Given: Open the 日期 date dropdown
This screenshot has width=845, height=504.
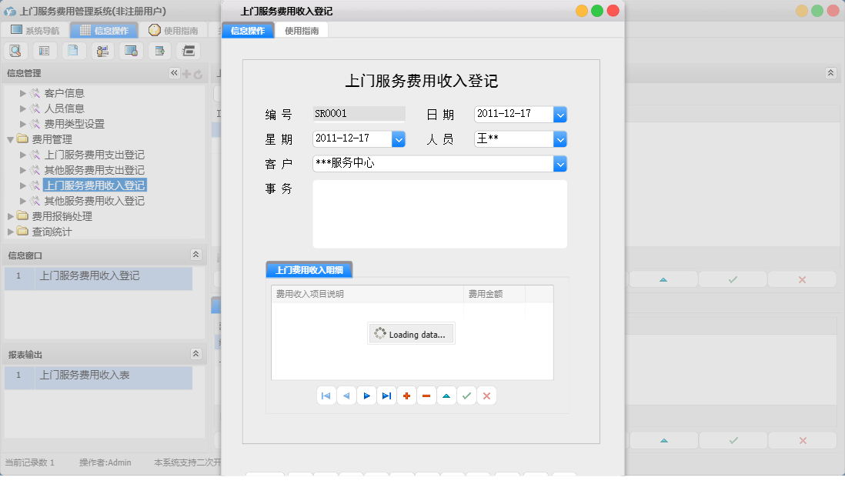Looking at the screenshot, I should click(x=560, y=114).
